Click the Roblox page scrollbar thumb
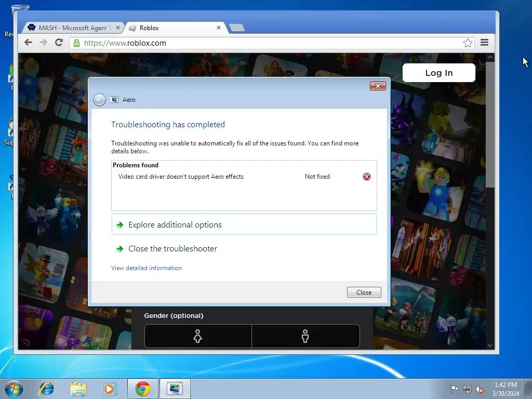The height and width of the screenshot is (399, 532). click(x=490, y=125)
